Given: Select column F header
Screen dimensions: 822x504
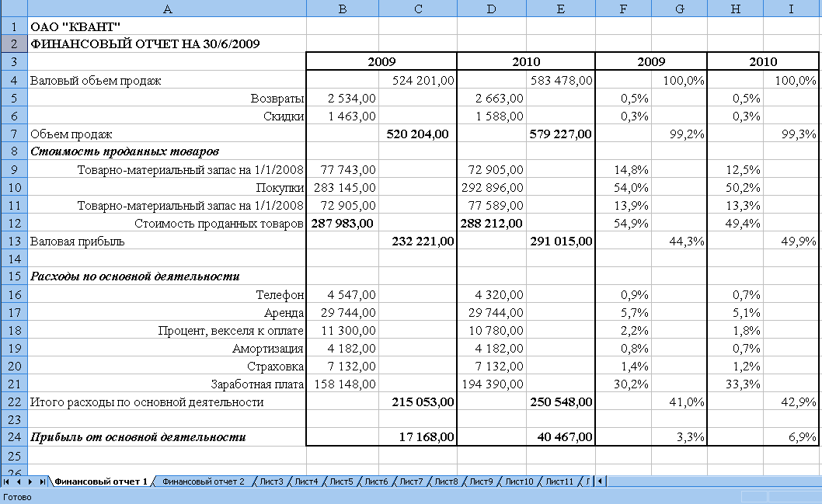Looking at the screenshot, I should click(623, 9).
